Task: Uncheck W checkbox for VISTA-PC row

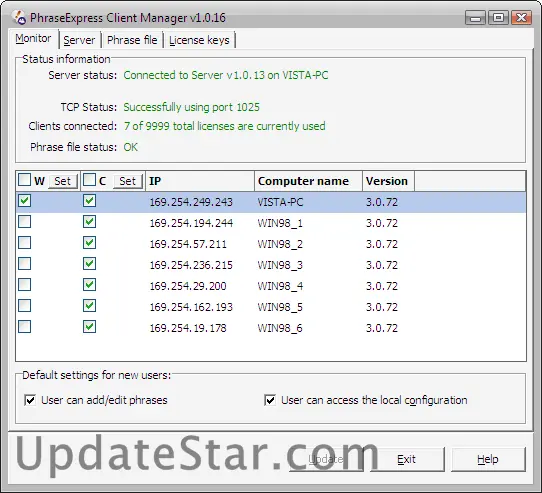Action: click(25, 201)
